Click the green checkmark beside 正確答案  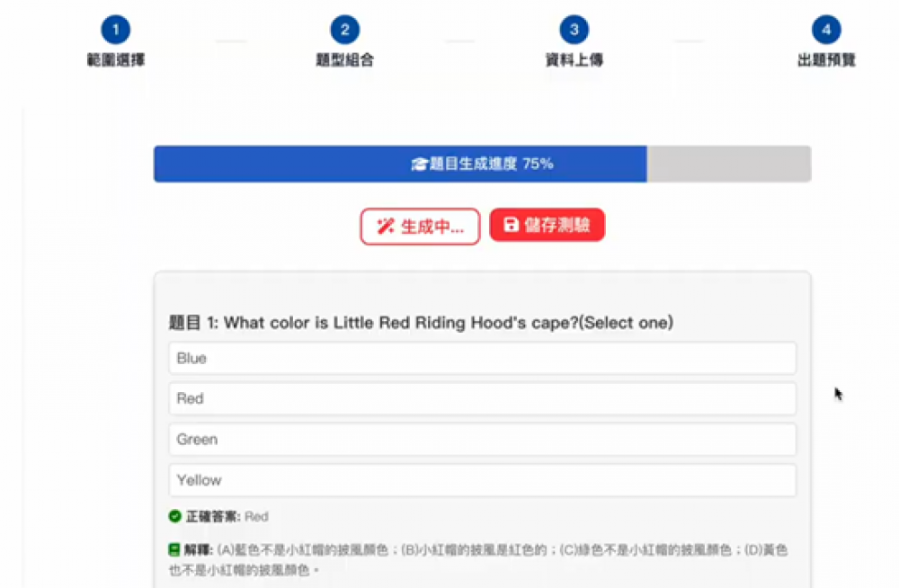175,517
